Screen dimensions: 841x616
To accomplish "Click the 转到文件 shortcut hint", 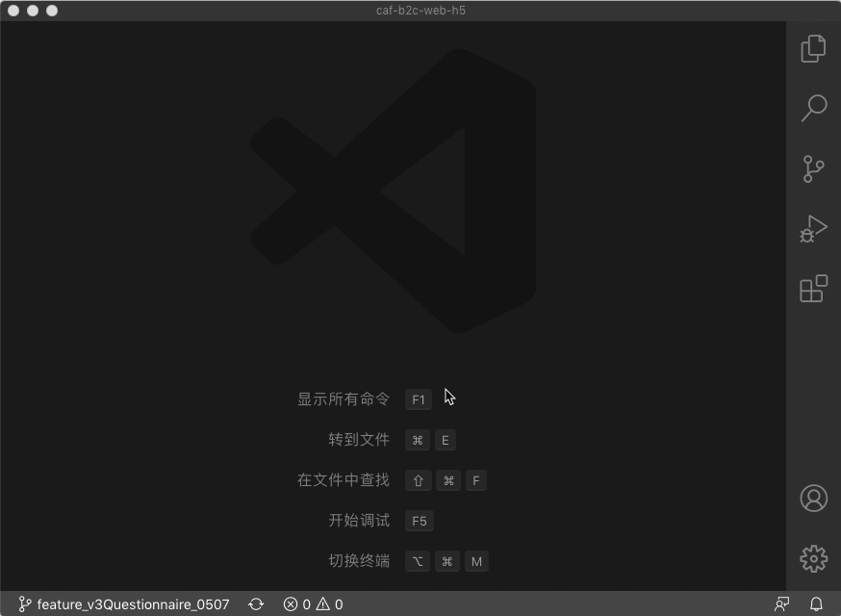I will (430, 440).
